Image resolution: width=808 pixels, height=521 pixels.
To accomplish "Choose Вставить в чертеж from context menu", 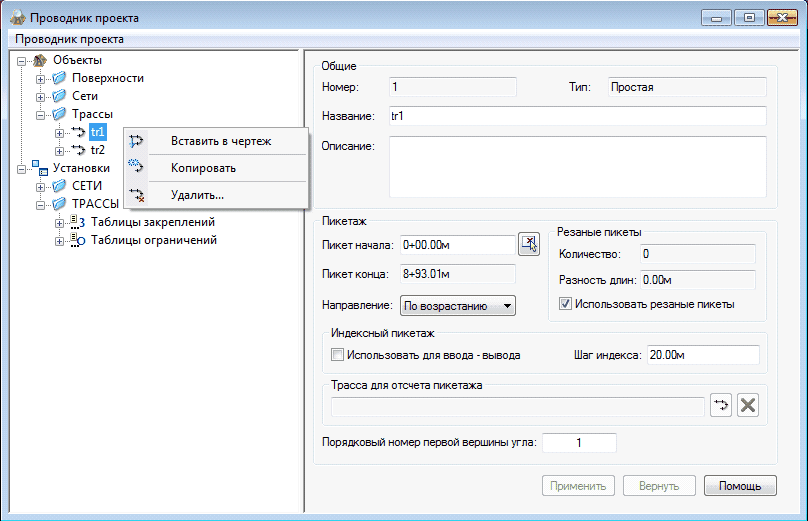I will [x=220, y=141].
